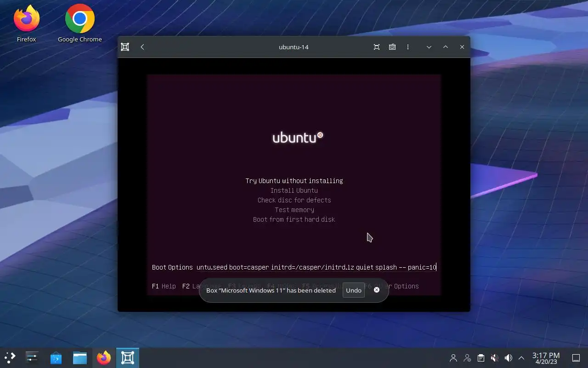Dismiss the box deleted notification

point(377,290)
